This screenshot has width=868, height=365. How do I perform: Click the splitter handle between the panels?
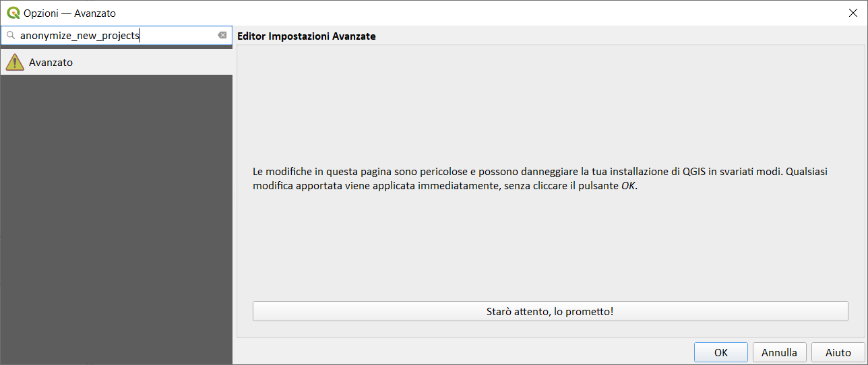click(x=235, y=195)
